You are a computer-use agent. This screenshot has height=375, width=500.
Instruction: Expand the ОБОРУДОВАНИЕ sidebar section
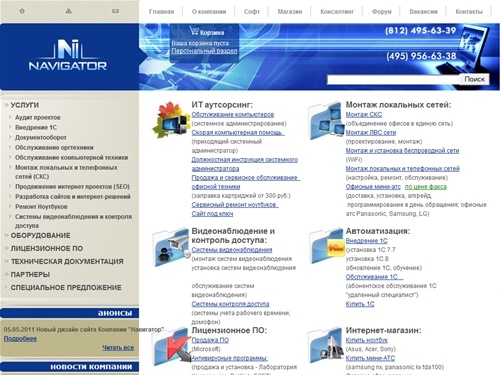[x=40, y=235]
